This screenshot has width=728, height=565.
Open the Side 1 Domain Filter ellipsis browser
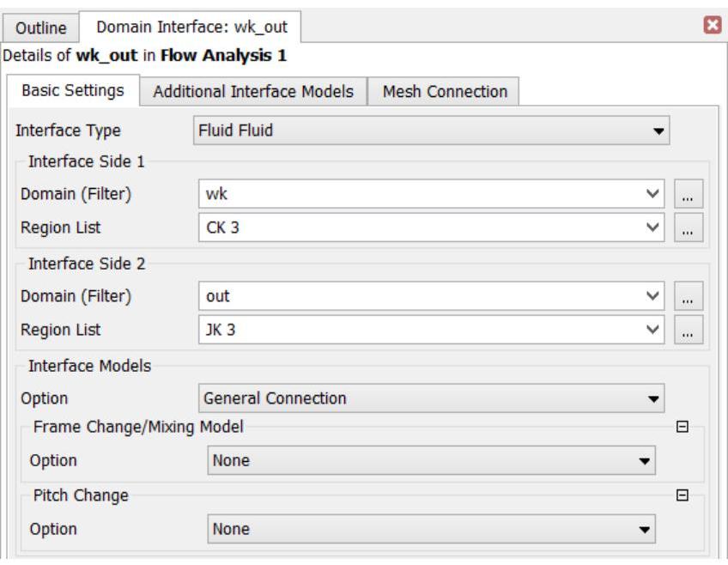point(689,195)
